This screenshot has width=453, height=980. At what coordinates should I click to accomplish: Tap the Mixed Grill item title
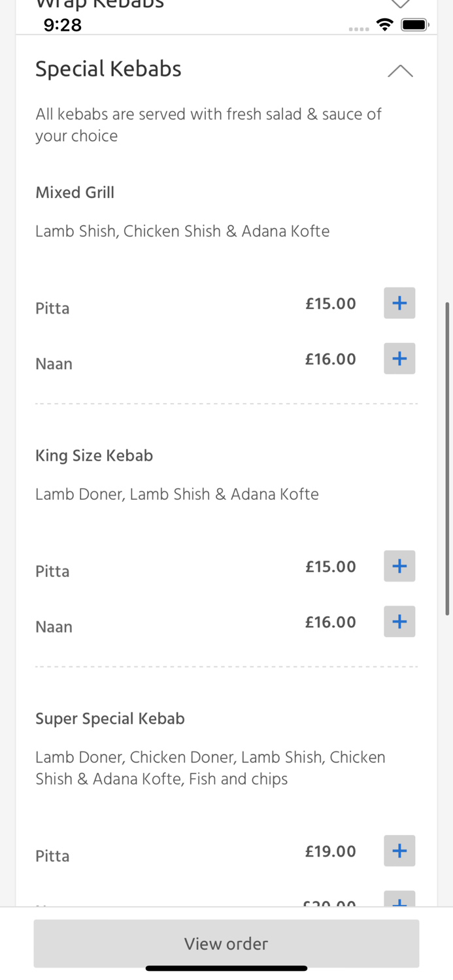pyautogui.click(x=75, y=193)
